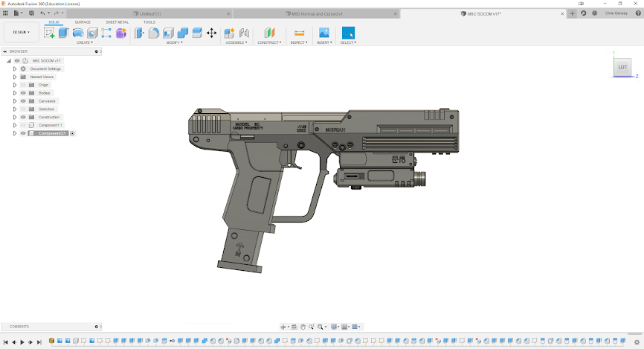644x349 pixels.
Task: Hide the Bodies folder visibility
Action: tap(23, 93)
